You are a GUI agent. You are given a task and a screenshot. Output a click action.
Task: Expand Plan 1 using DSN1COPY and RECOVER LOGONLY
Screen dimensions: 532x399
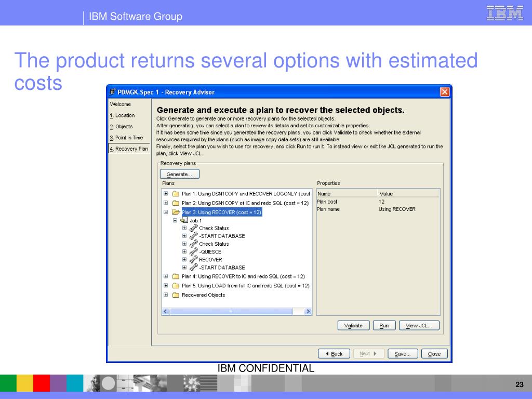pos(166,194)
